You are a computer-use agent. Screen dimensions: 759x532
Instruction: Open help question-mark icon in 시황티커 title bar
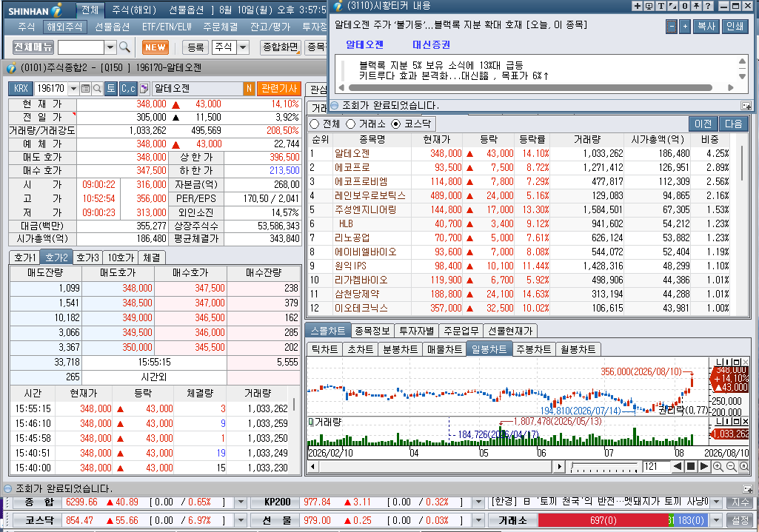708,6
